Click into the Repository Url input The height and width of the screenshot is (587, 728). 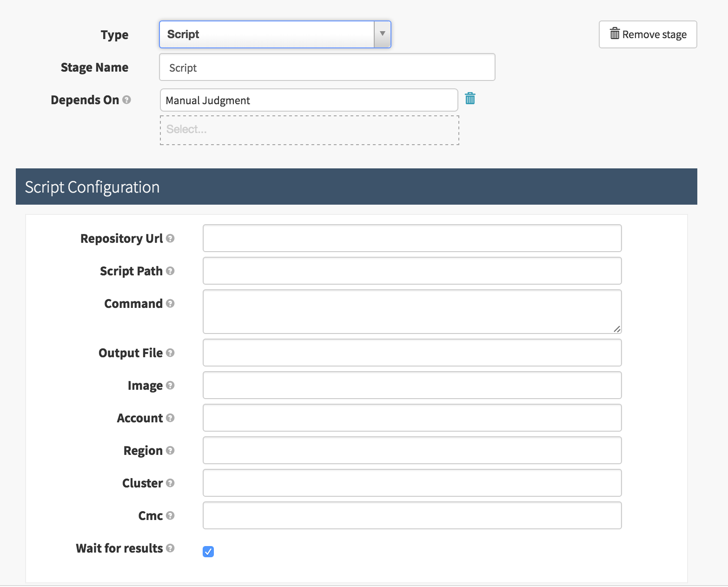[412, 238]
